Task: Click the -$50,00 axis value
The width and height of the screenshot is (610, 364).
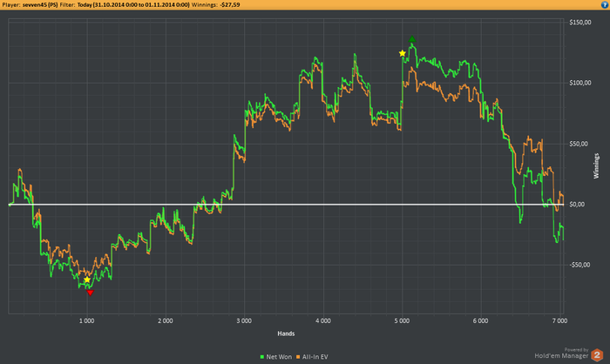Action: (579, 265)
